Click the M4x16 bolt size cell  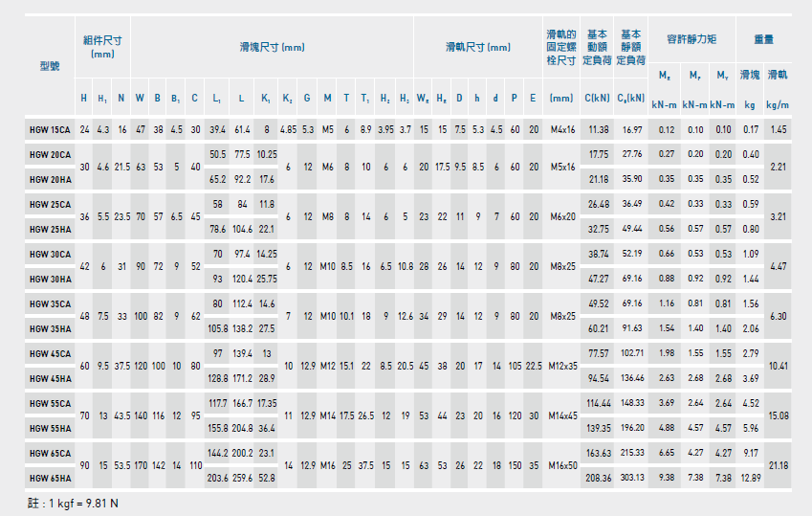pyautogui.click(x=560, y=129)
